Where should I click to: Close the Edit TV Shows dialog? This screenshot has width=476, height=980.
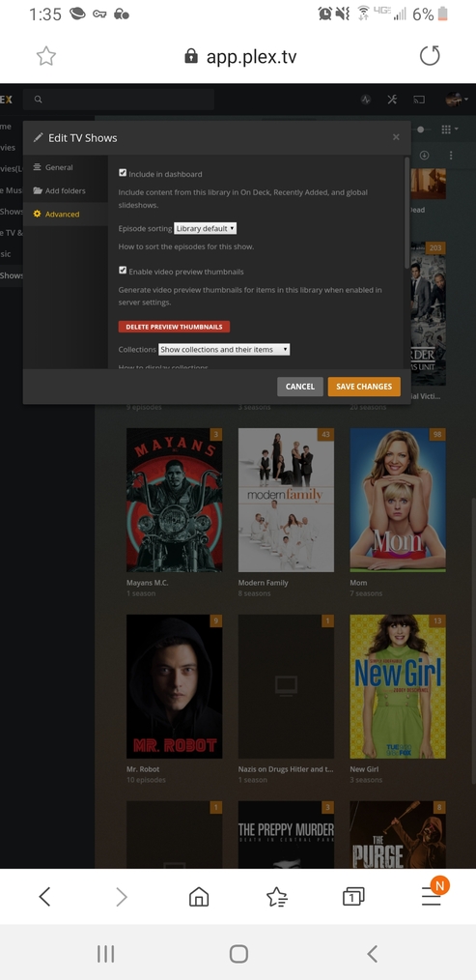point(396,137)
